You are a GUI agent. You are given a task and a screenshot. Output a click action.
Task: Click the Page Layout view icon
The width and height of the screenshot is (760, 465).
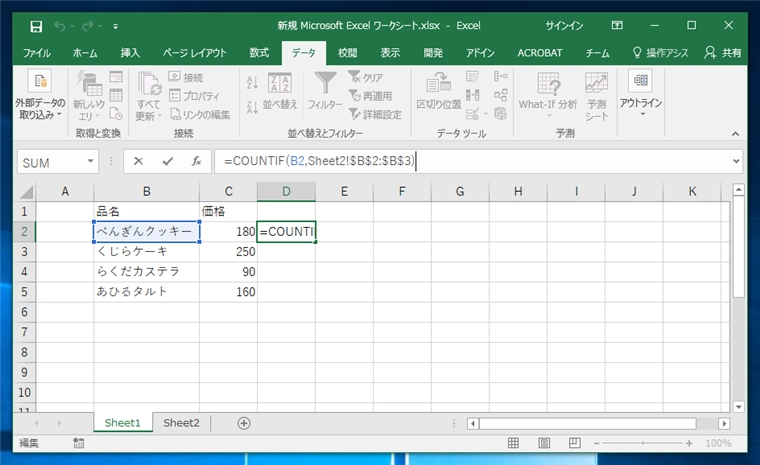click(544, 443)
